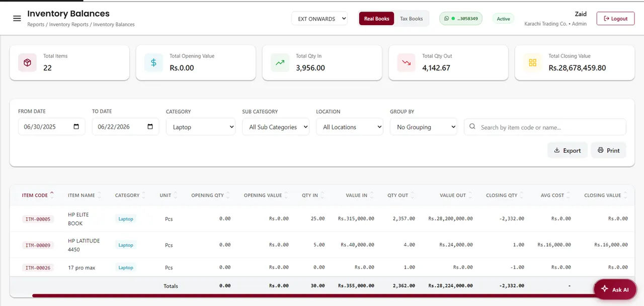Screen dimensions: 644x306
Task: Sort by Opening Qty column
Action: tap(211, 195)
